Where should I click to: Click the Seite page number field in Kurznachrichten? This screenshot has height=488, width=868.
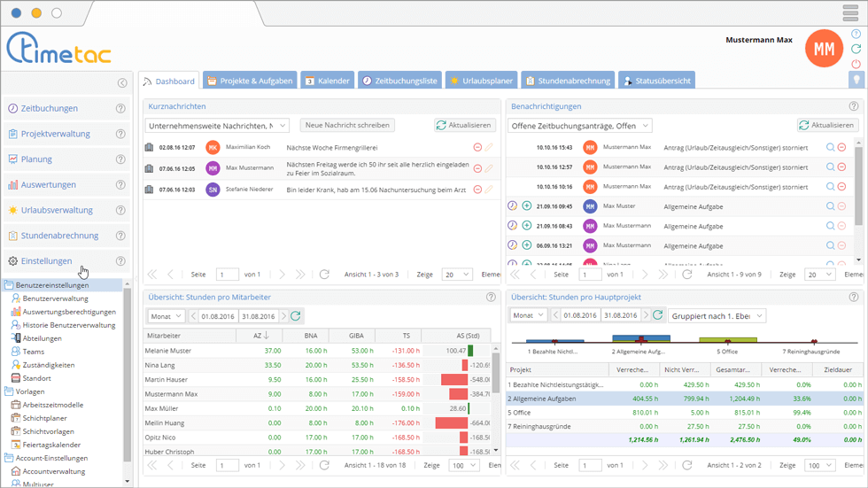click(227, 275)
